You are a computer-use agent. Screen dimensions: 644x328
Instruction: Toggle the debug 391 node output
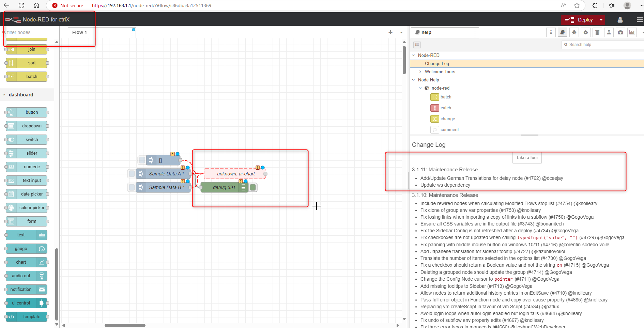tap(253, 187)
